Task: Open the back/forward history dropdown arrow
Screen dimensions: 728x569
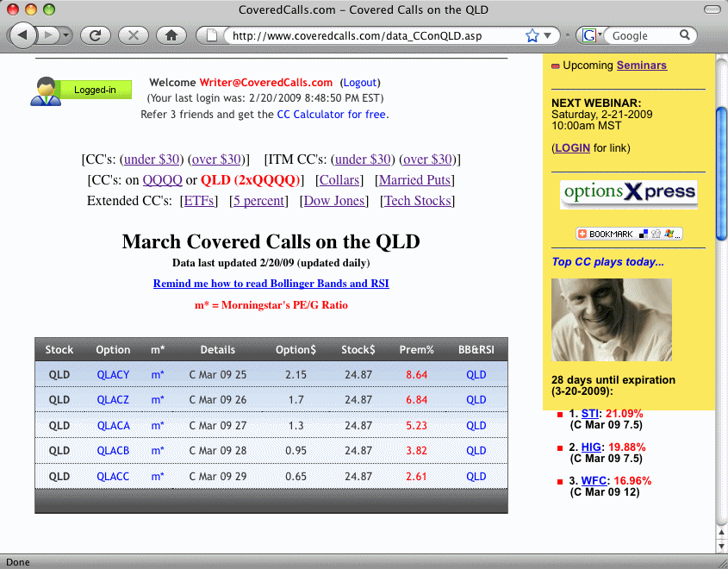Action: 66,34
